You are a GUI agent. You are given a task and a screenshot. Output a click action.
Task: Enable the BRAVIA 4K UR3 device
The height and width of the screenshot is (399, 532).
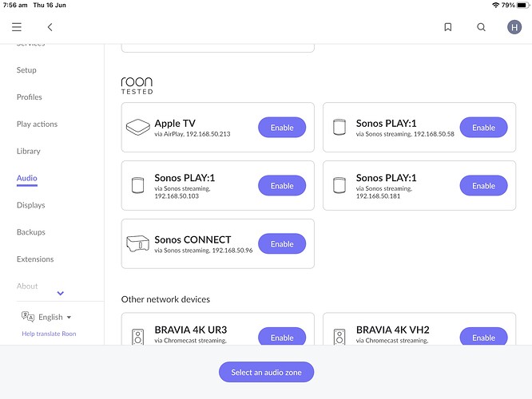pos(282,337)
